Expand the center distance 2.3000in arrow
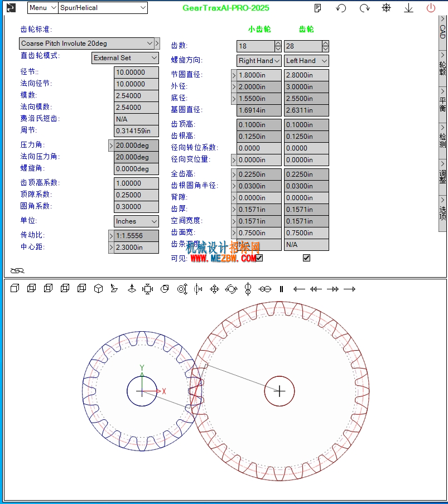Screen dimensions: 448x504 click(x=111, y=248)
